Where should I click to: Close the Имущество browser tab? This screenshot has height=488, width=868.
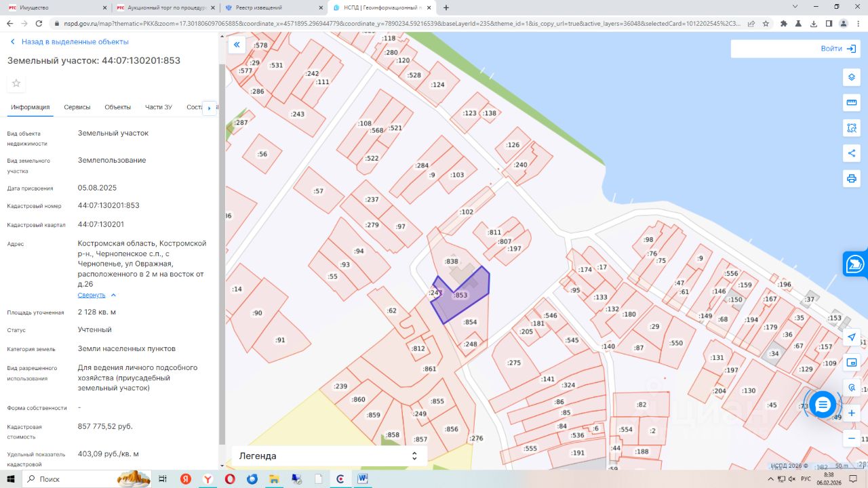point(104,7)
